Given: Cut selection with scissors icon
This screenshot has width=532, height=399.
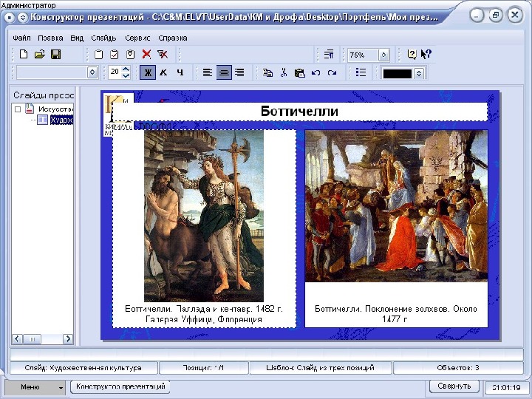Looking at the screenshot, I should (x=284, y=72).
